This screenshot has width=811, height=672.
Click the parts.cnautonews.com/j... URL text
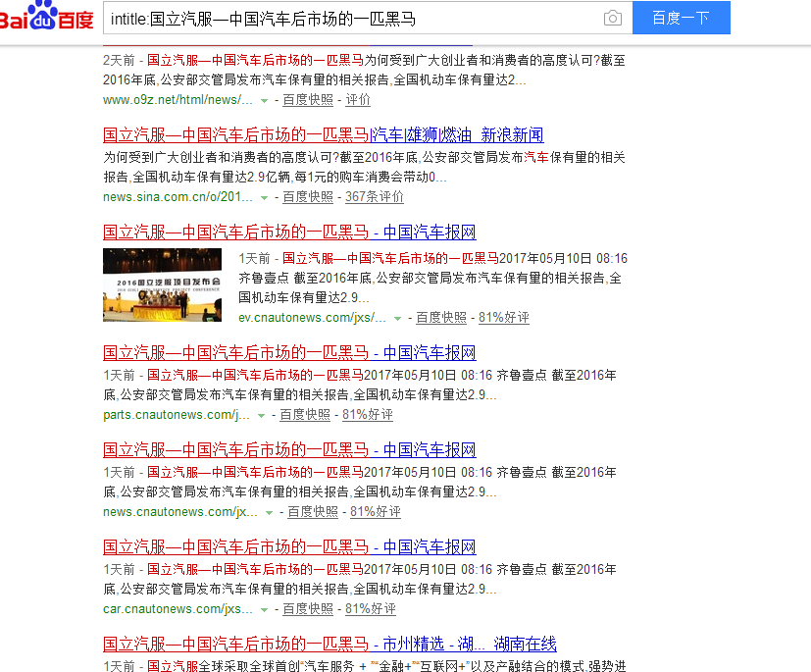(176, 415)
